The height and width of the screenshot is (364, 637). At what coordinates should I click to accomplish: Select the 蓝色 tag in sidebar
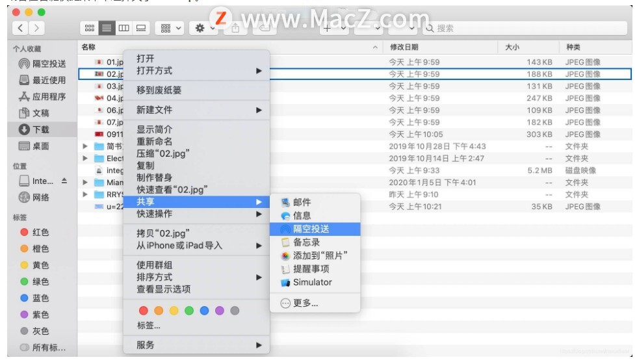[x=34, y=298]
